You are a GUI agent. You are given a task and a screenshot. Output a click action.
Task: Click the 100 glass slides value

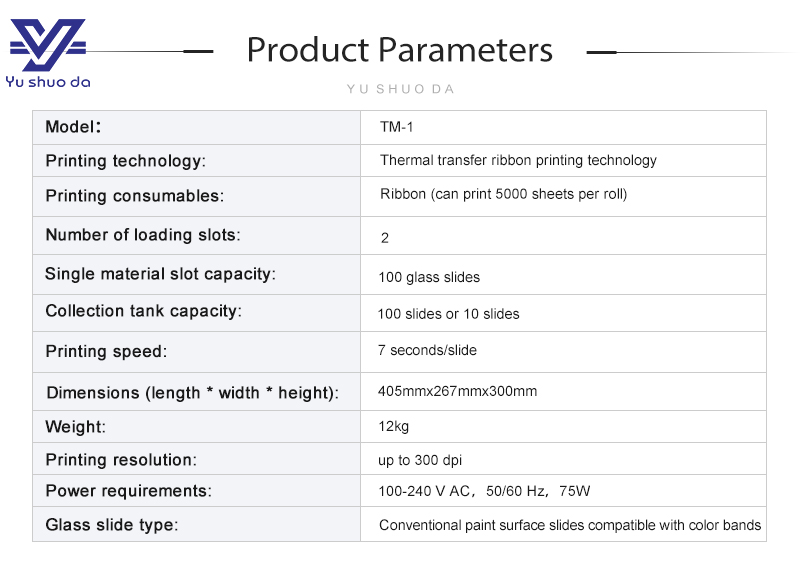point(429,277)
